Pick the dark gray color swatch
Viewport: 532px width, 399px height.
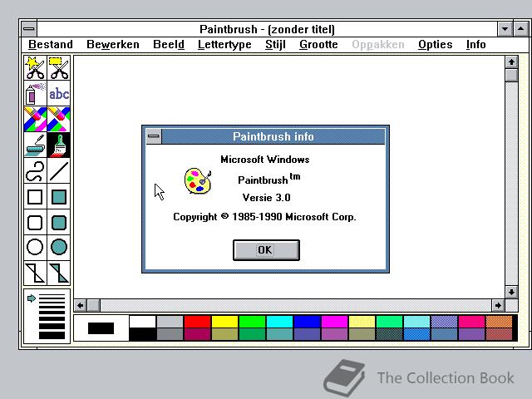pos(170,334)
